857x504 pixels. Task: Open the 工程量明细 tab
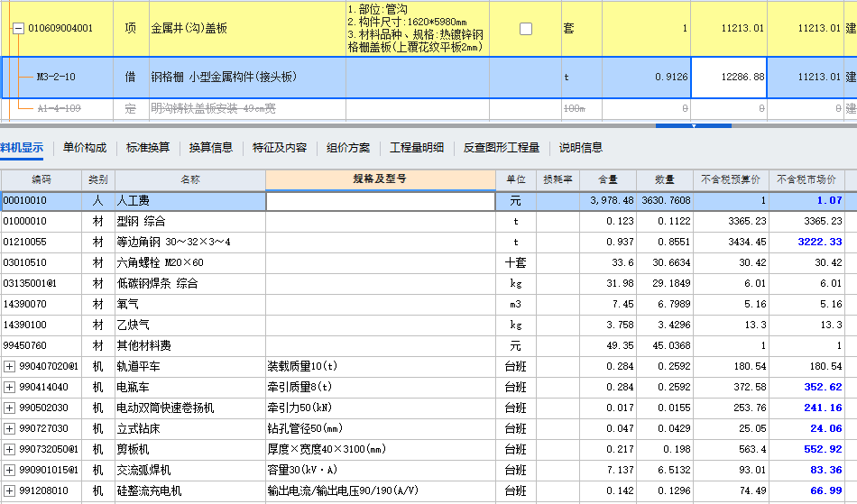point(417,148)
